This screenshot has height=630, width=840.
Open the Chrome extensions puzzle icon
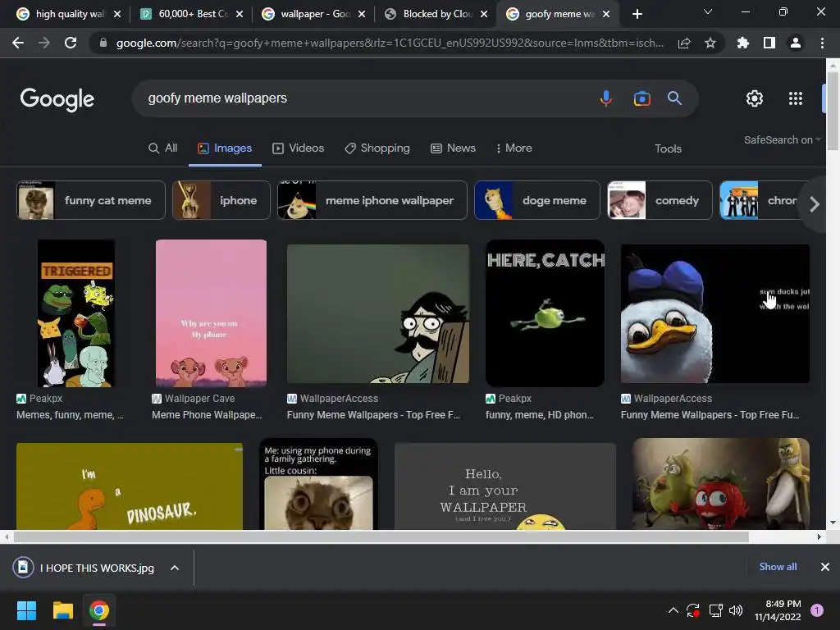click(x=743, y=43)
